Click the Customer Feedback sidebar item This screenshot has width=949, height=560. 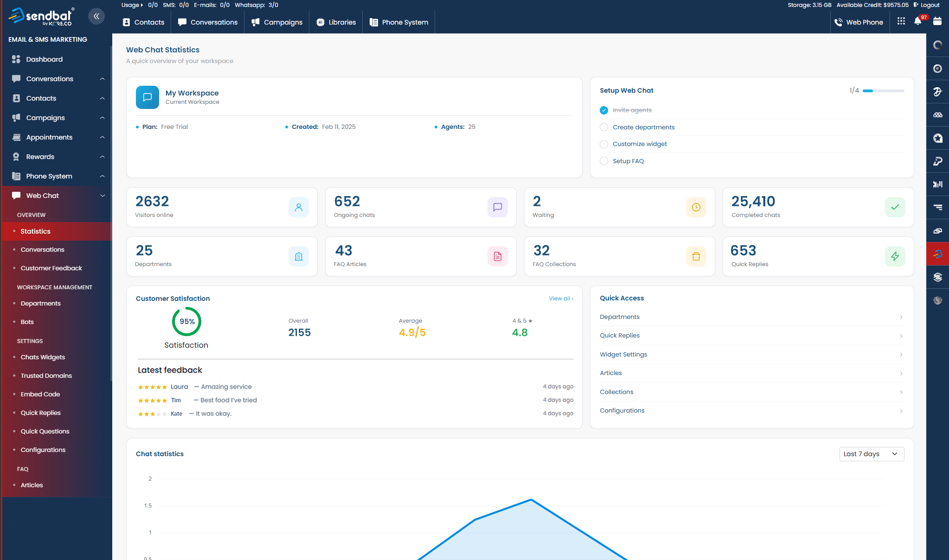(51, 268)
